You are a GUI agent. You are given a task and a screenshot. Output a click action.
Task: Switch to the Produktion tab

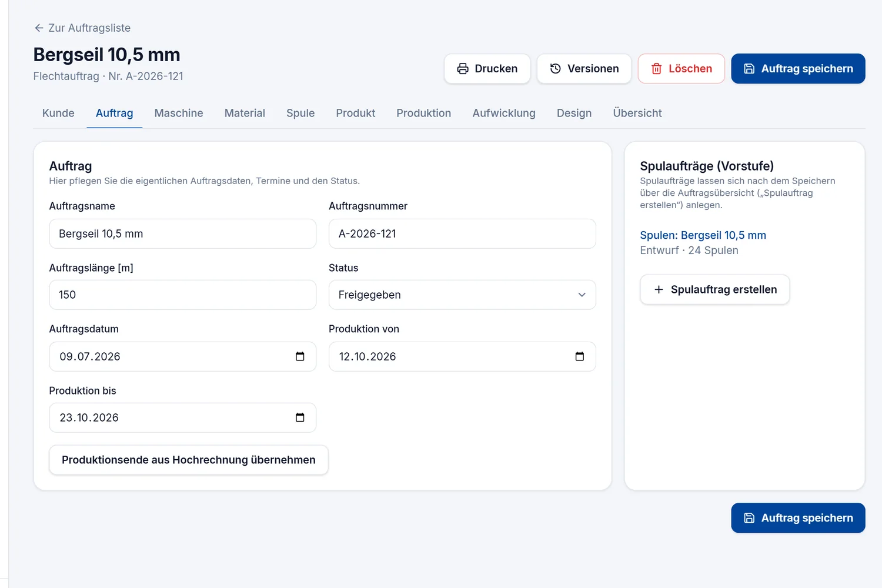424,113
